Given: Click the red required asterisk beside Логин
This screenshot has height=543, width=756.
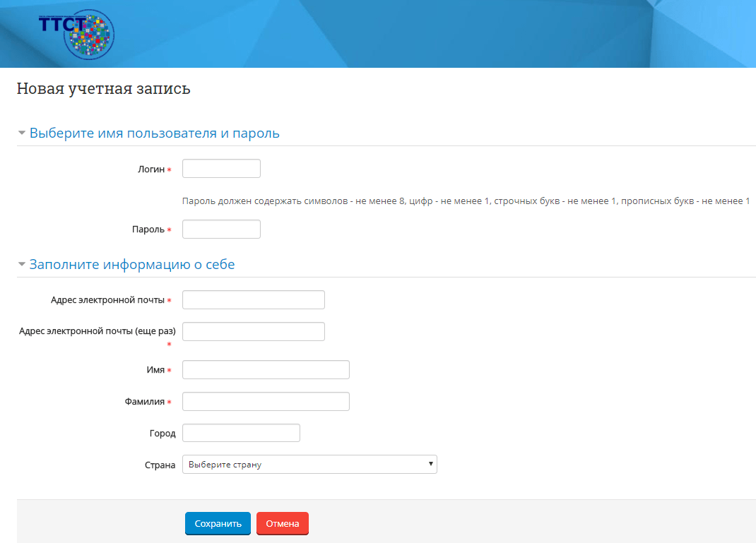Looking at the screenshot, I should click(170, 169).
